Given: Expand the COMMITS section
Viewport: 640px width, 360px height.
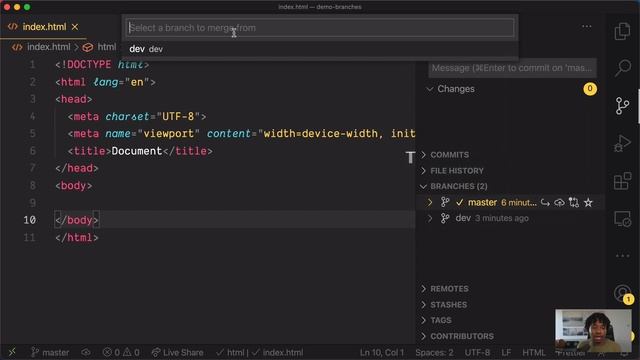Looking at the screenshot, I should (424, 155).
